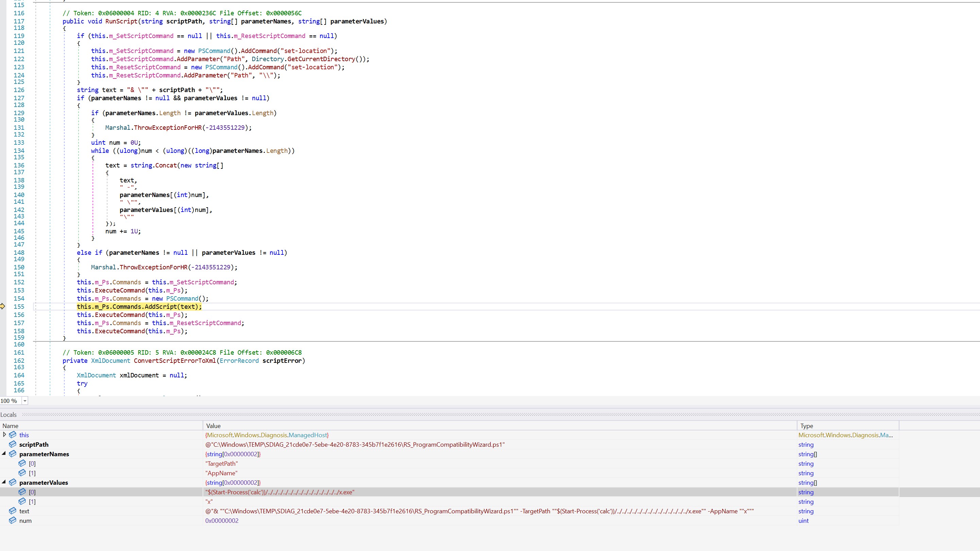980x551 pixels.
Task: Click the icon of parameterValues element [0]
Action: [x=22, y=492]
